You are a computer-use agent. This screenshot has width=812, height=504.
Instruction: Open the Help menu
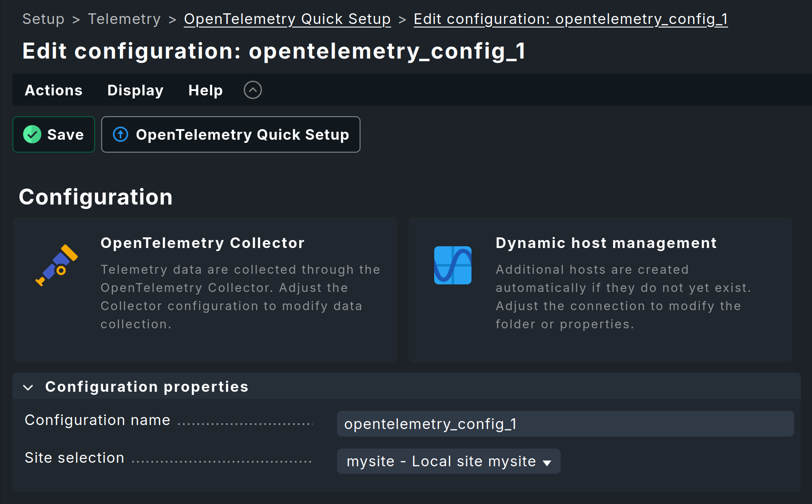click(x=206, y=90)
